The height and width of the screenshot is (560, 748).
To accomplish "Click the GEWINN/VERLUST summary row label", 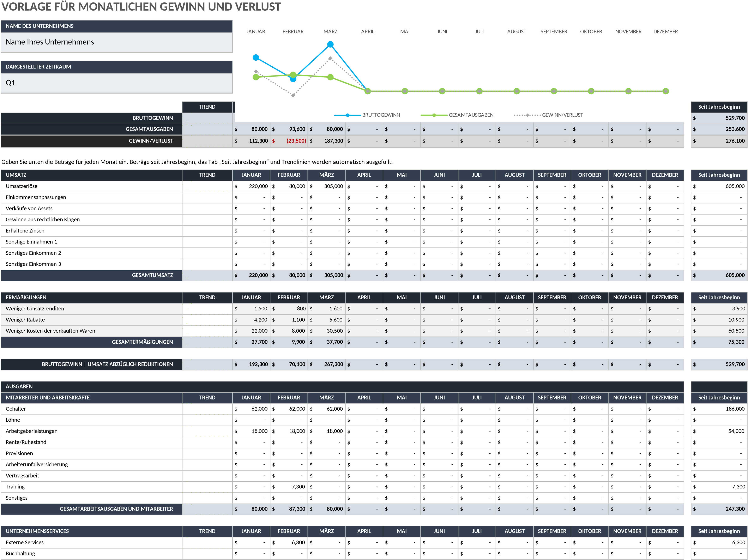I will click(x=92, y=141).
